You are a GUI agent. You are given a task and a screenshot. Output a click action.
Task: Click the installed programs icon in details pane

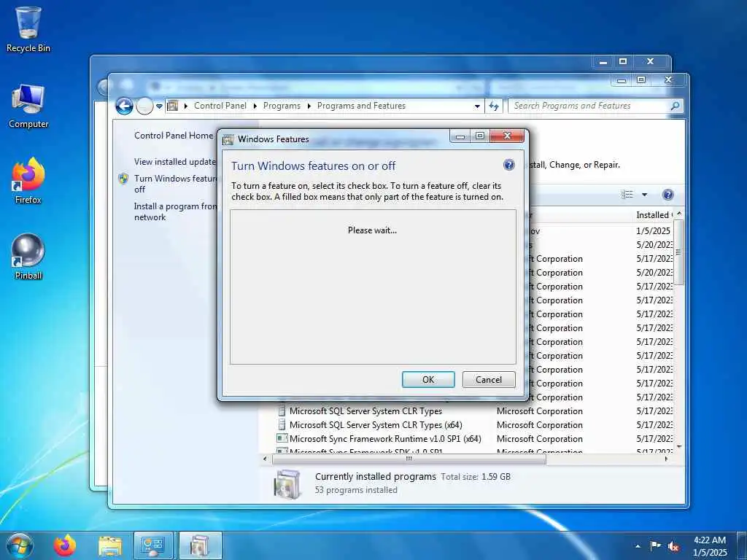click(287, 484)
